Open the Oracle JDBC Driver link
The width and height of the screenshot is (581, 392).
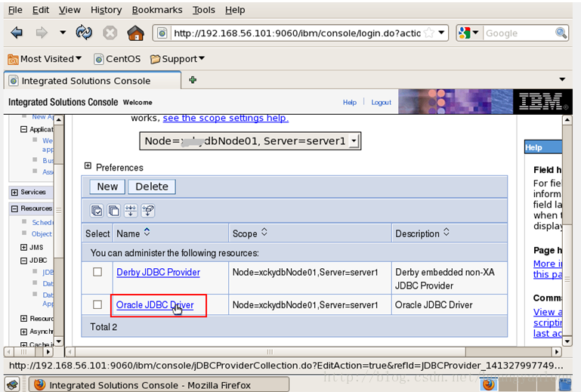[x=155, y=305]
